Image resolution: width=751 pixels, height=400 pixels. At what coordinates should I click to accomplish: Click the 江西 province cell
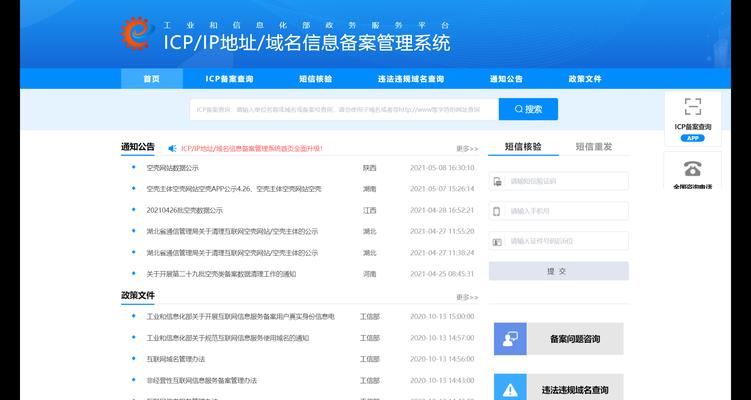[369, 210]
